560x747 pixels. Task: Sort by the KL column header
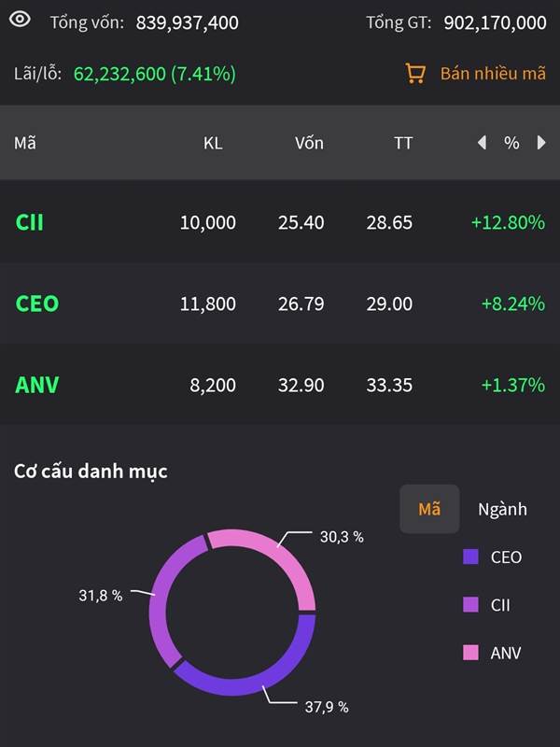pos(213,143)
